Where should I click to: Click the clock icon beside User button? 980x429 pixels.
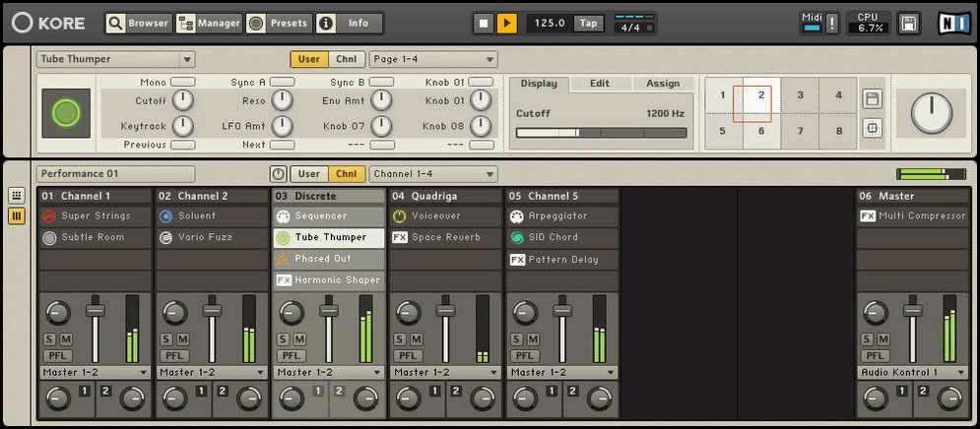[278, 174]
